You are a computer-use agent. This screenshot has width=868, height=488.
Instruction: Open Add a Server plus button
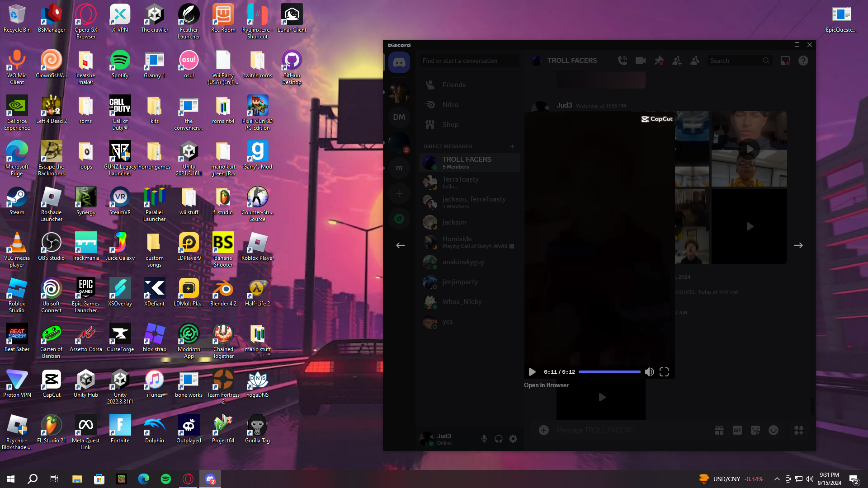(399, 194)
